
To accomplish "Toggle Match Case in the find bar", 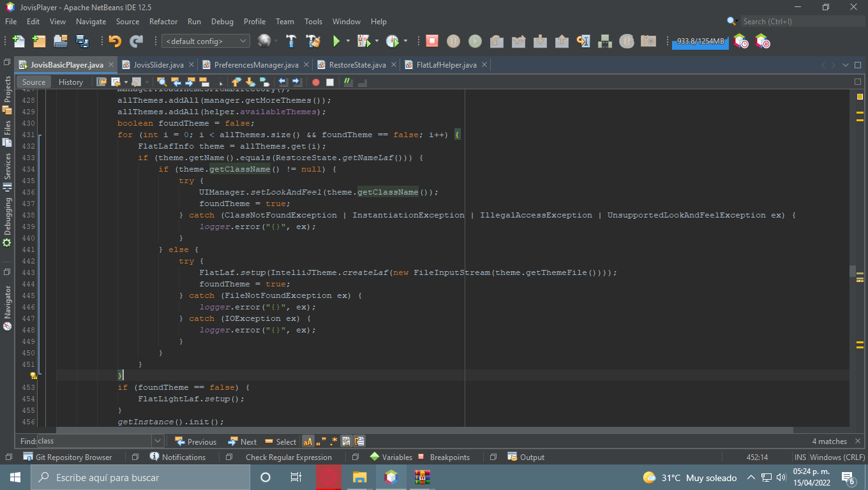I will tap(308, 441).
